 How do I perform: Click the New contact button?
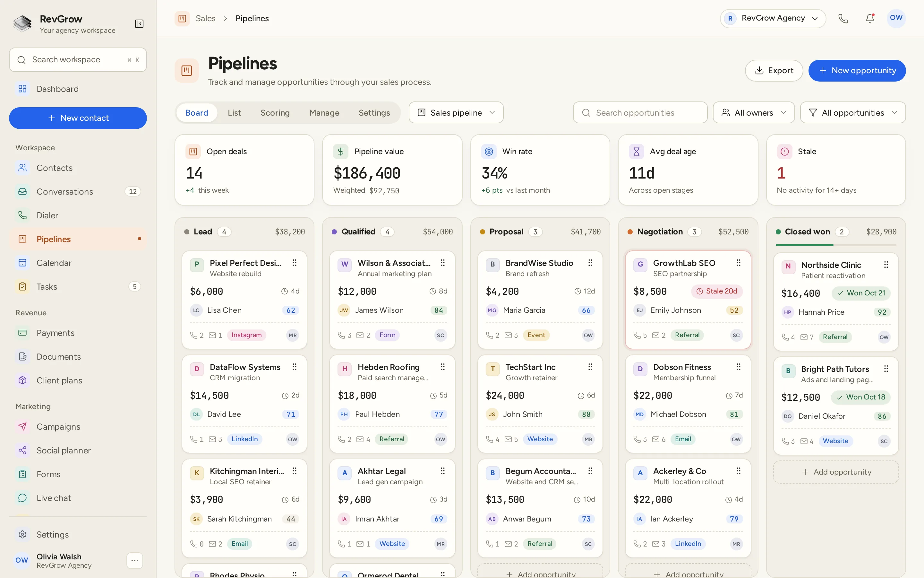click(x=78, y=118)
